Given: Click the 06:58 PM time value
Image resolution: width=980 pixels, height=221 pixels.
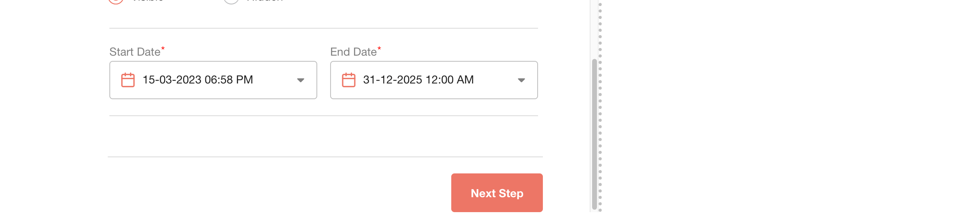Looking at the screenshot, I should pyautogui.click(x=229, y=80).
